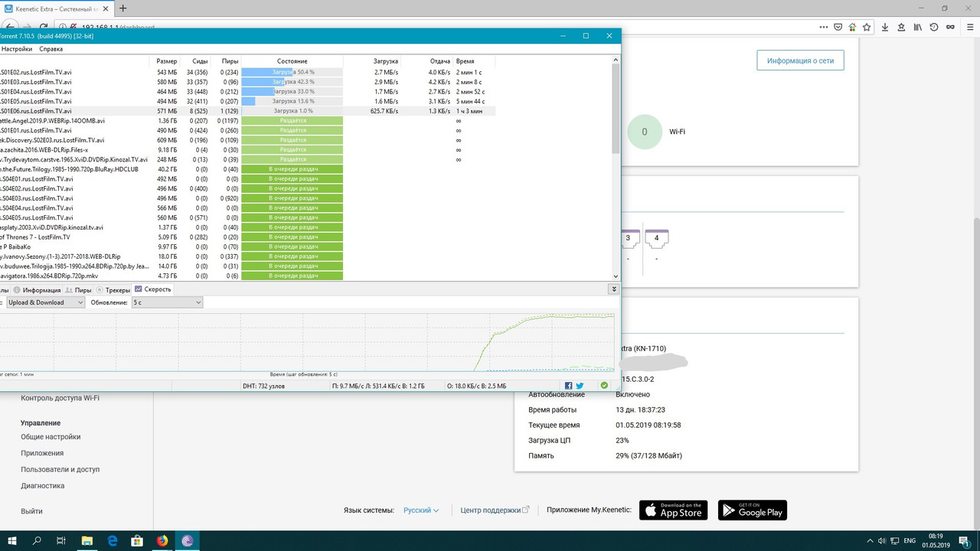Open the Upload & Download graph type dropdown

(45, 302)
